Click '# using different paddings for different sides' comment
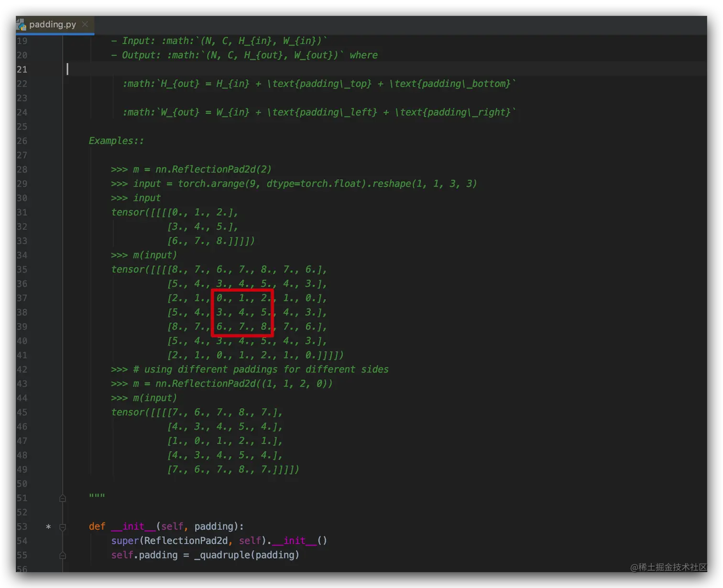Image resolution: width=723 pixels, height=588 pixels. click(x=261, y=369)
